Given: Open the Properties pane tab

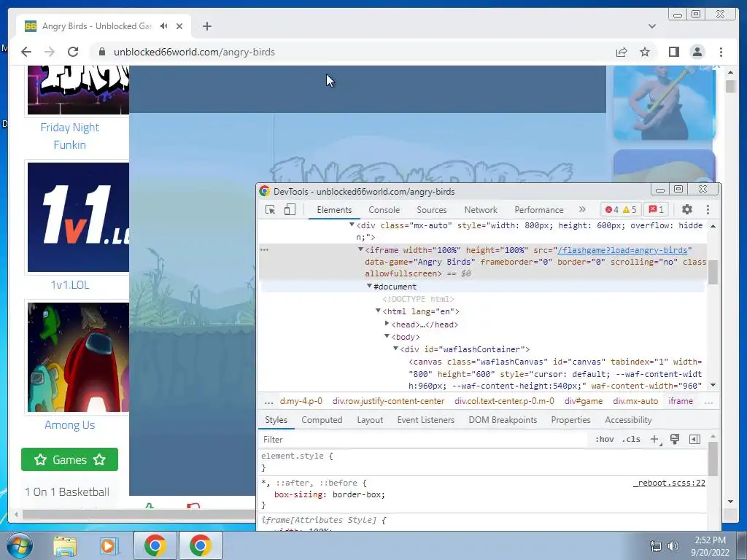Looking at the screenshot, I should coord(570,420).
